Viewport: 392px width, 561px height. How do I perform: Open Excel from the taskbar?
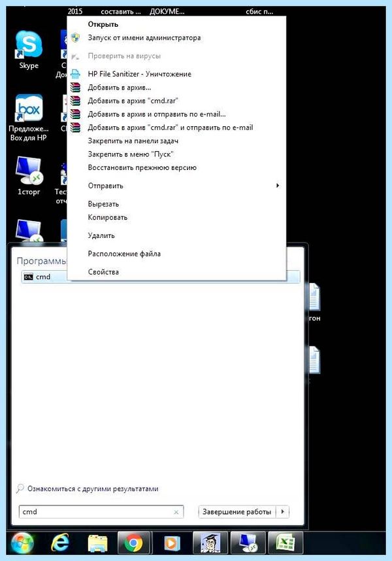tap(286, 543)
